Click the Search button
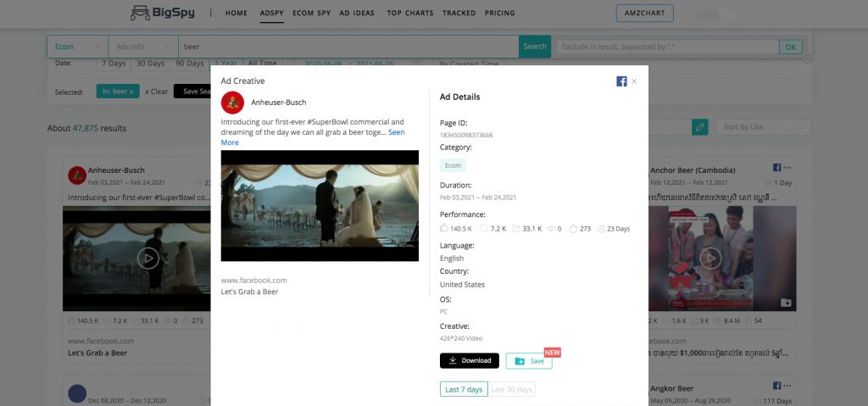The height and width of the screenshot is (406, 868). pyautogui.click(x=535, y=47)
